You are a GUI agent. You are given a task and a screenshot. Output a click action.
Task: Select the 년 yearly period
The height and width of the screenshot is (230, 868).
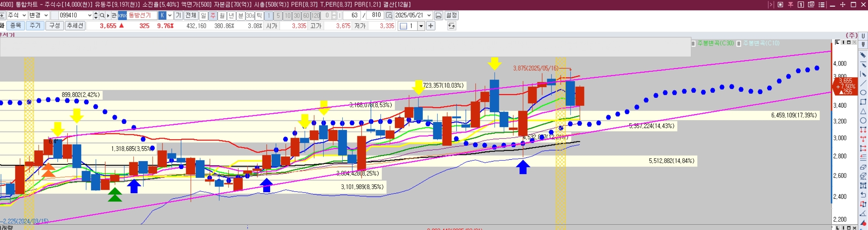(232, 15)
